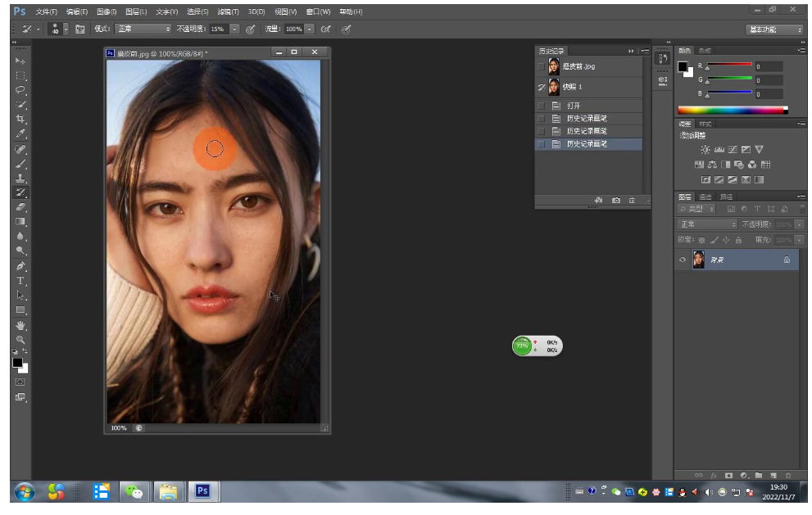812x515 pixels.
Task: Select the Clone Stamp tool
Action: 20,178
